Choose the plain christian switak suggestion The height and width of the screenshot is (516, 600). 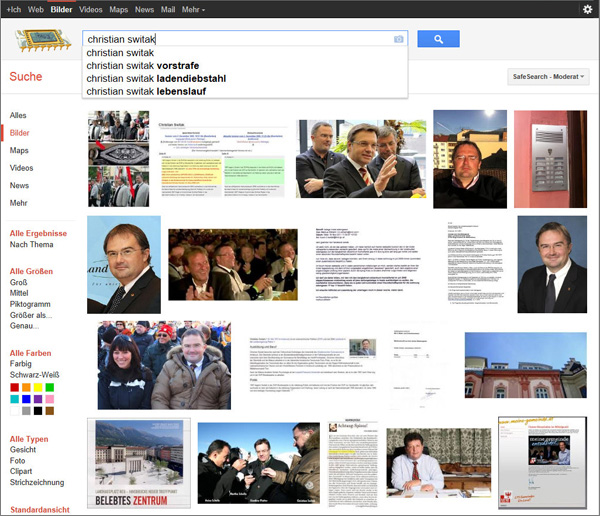[245, 53]
